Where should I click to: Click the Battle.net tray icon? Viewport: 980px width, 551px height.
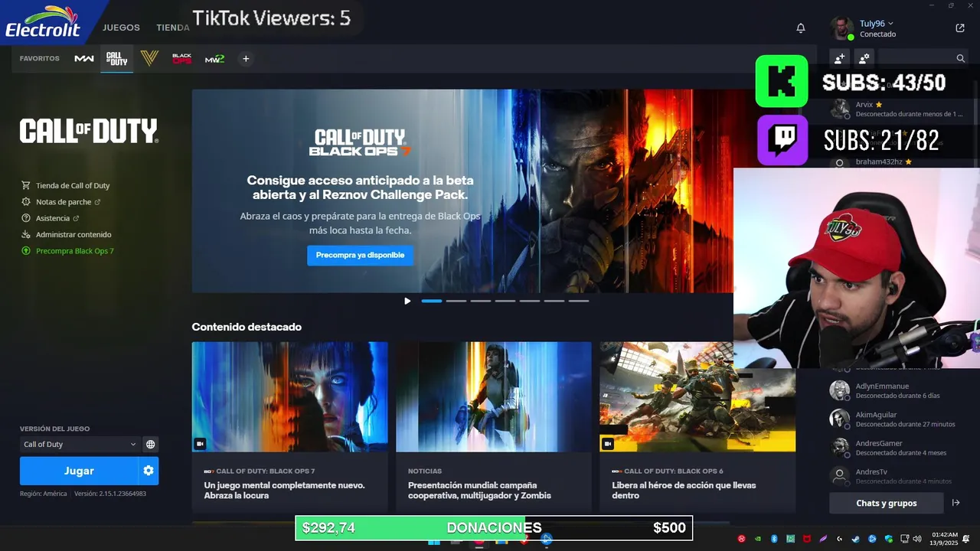pyautogui.click(x=872, y=539)
